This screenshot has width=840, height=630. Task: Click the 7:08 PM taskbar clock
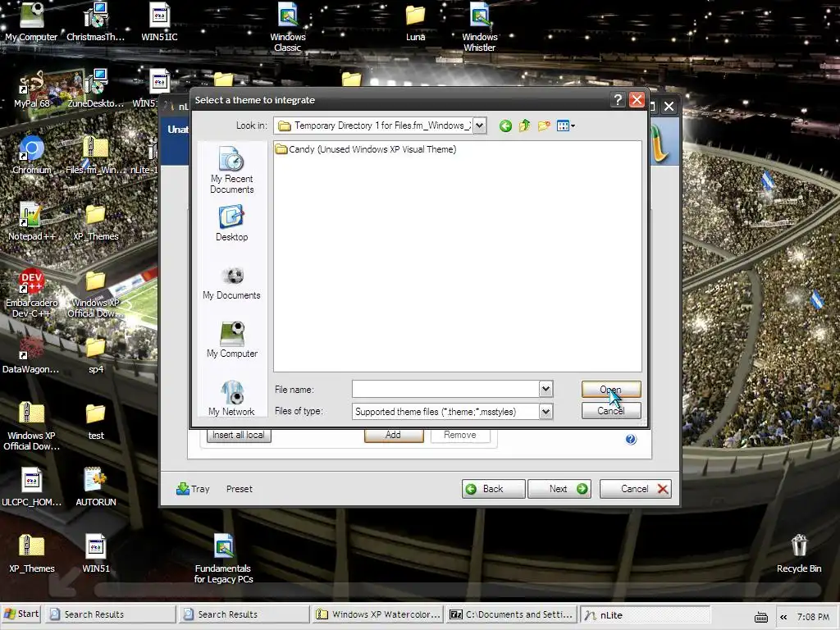[x=813, y=617]
